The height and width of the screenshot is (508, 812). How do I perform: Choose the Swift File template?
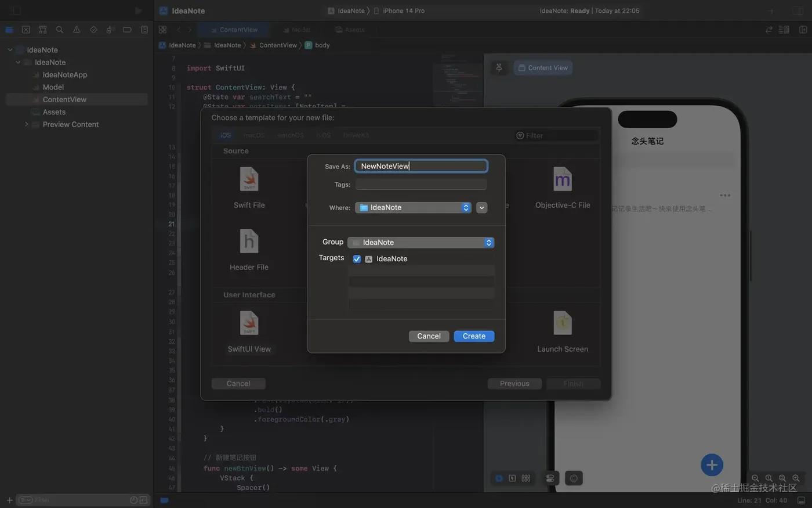click(x=249, y=188)
